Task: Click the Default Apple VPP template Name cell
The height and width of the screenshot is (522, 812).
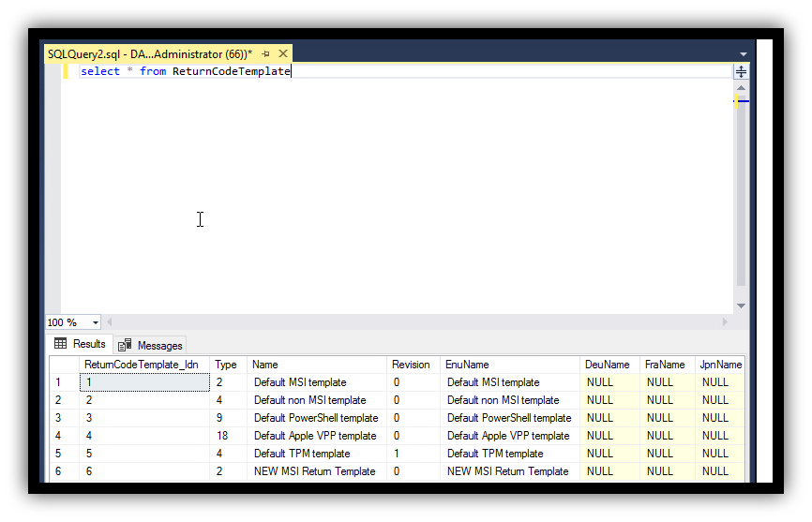Action: (x=314, y=436)
